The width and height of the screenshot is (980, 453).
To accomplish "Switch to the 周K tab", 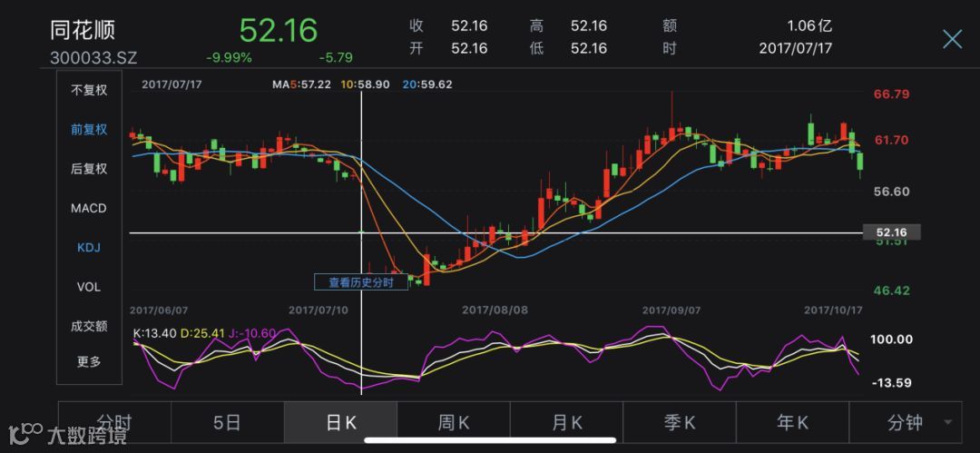I will [454, 423].
